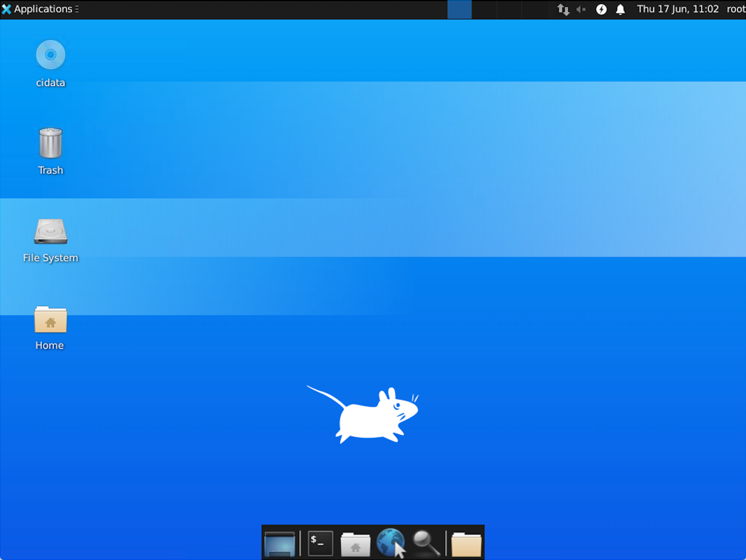Open the calendar by clicking the clock

click(677, 9)
